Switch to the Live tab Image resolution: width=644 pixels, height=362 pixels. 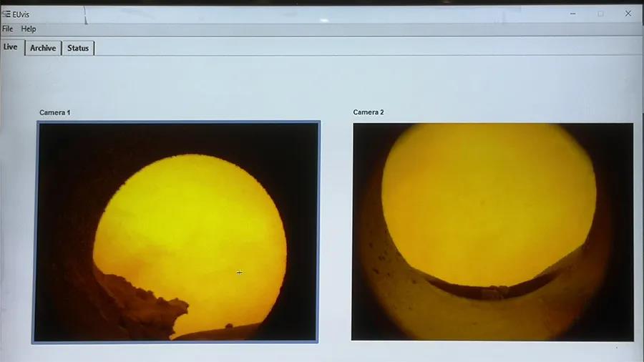pos(11,47)
